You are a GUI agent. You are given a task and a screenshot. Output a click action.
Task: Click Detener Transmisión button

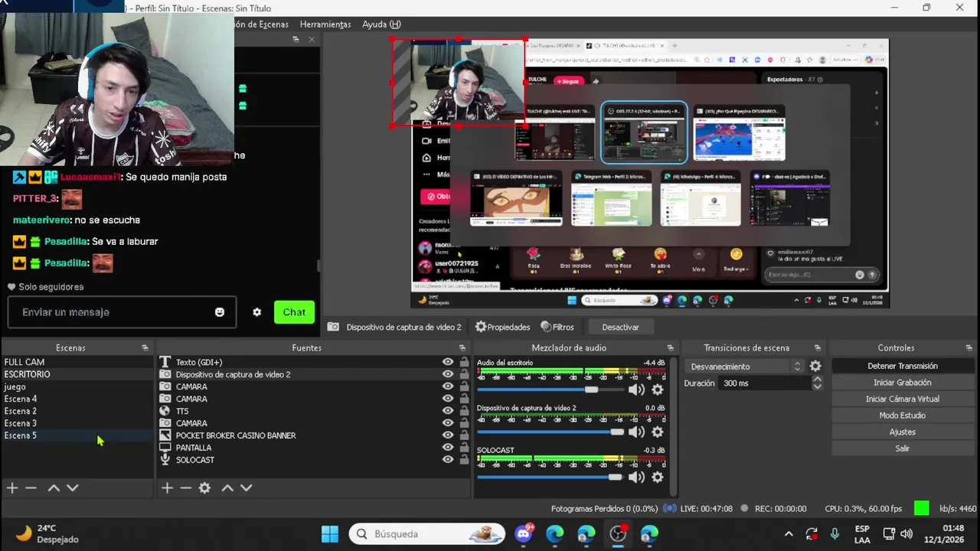(902, 366)
